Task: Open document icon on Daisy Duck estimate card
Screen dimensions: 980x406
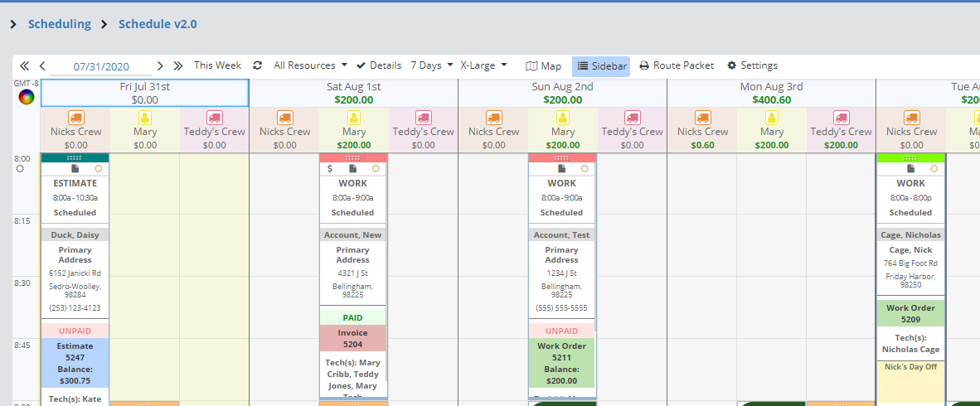Action: (x=75, y=168)
